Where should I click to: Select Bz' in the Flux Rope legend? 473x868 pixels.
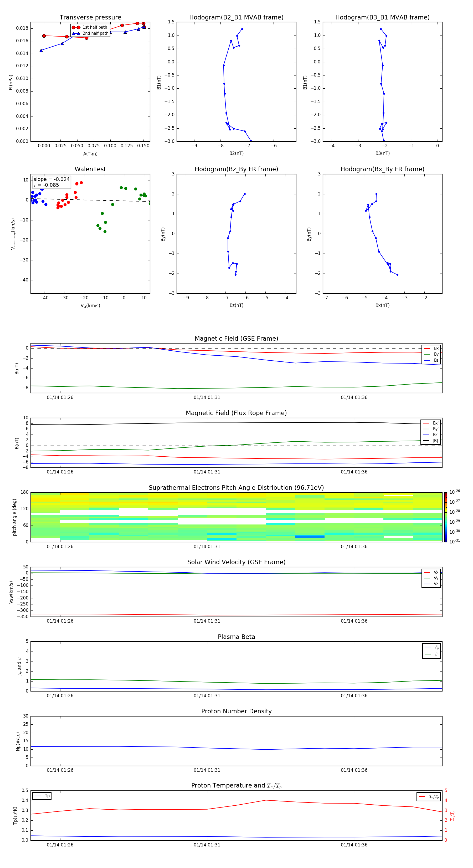(x=431, y=435)
